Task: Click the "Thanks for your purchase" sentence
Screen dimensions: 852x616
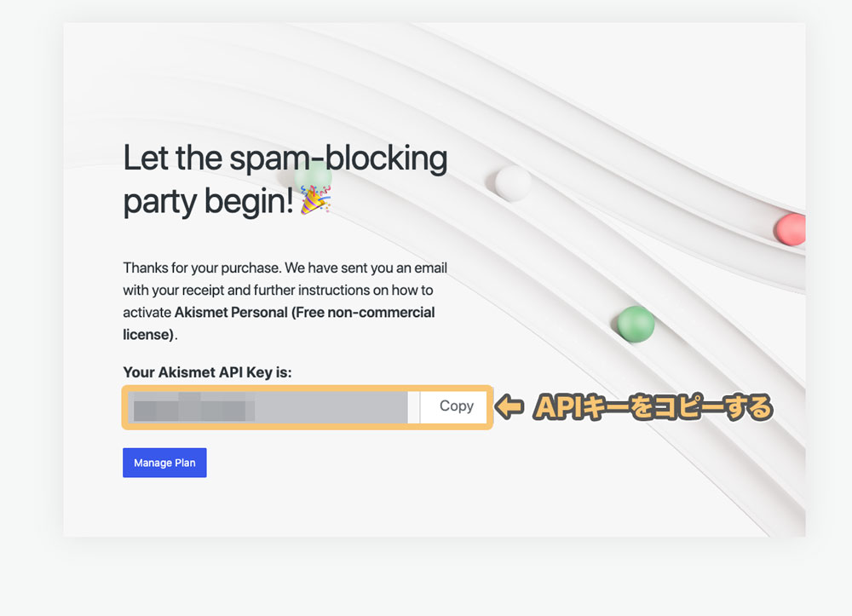Action: (201, 268)
